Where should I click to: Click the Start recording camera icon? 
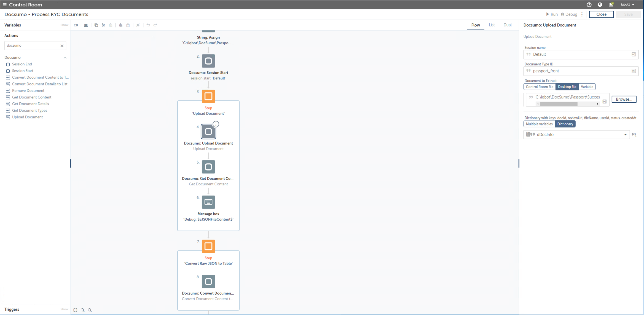[76, 25]
